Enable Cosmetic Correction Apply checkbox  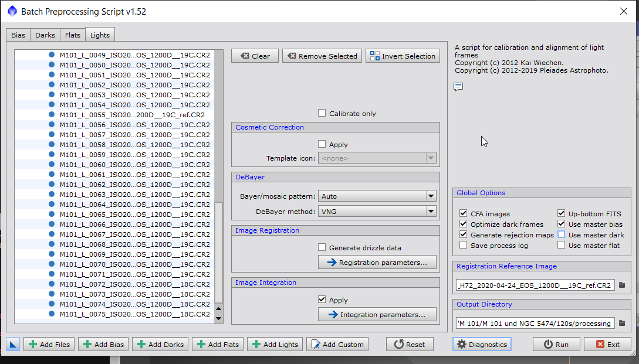[322, 144]
